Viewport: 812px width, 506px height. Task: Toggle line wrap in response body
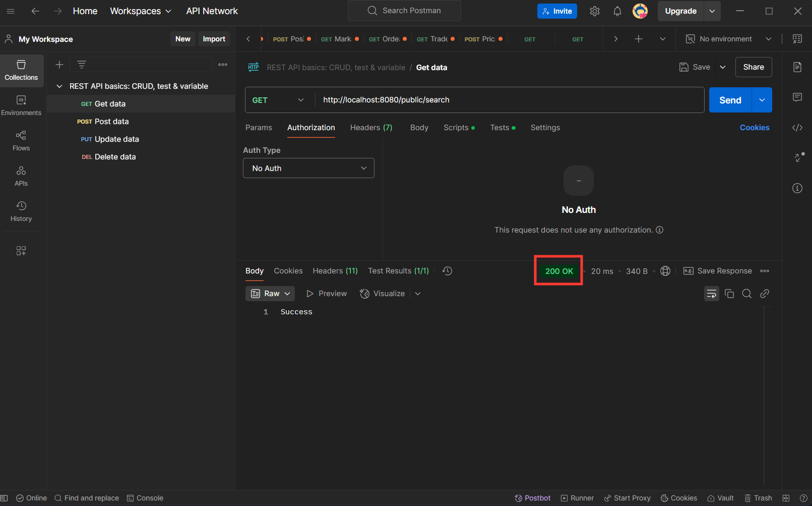point(712,294)
